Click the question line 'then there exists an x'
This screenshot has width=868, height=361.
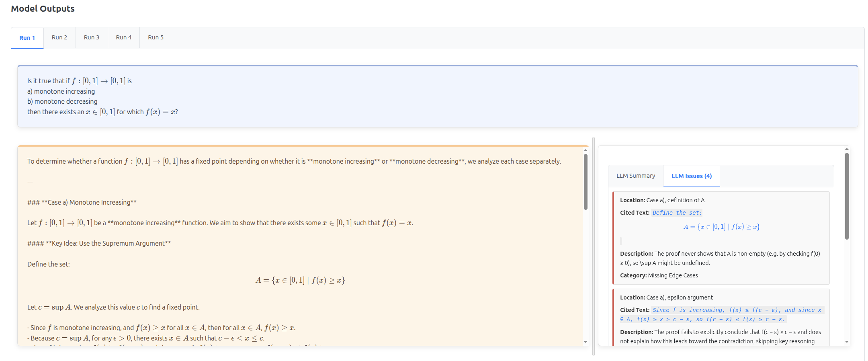pos(102,112)
